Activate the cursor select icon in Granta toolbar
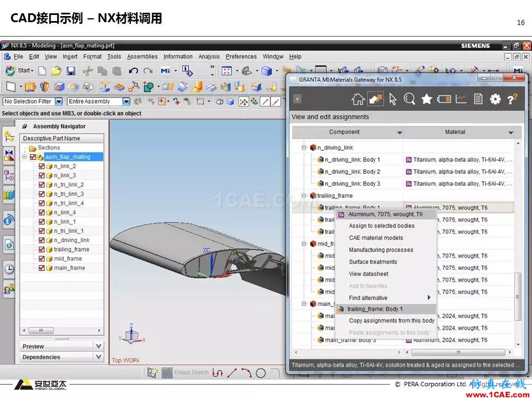The width and height of the screenshot is (532, 399). (392, 99)
